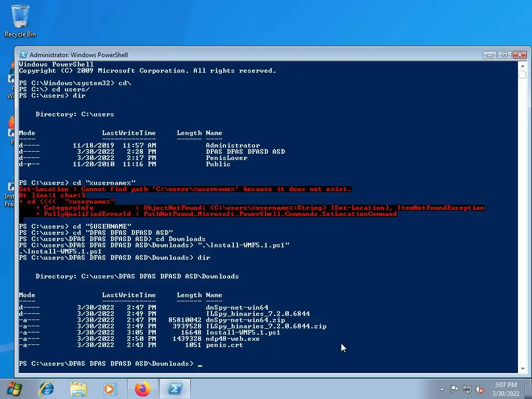Click the 'FullyQualifiedErrorId' error line
Viewport: 532px width, 399px height.
pos(216,214)
